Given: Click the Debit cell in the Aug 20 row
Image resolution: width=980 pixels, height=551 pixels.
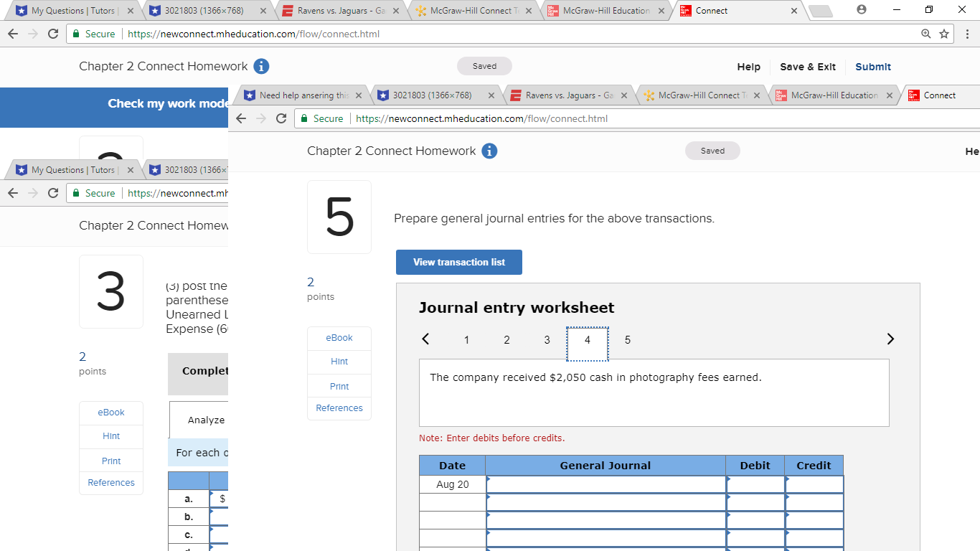Looking at the screenshot, I should click(x=755, y=484).
